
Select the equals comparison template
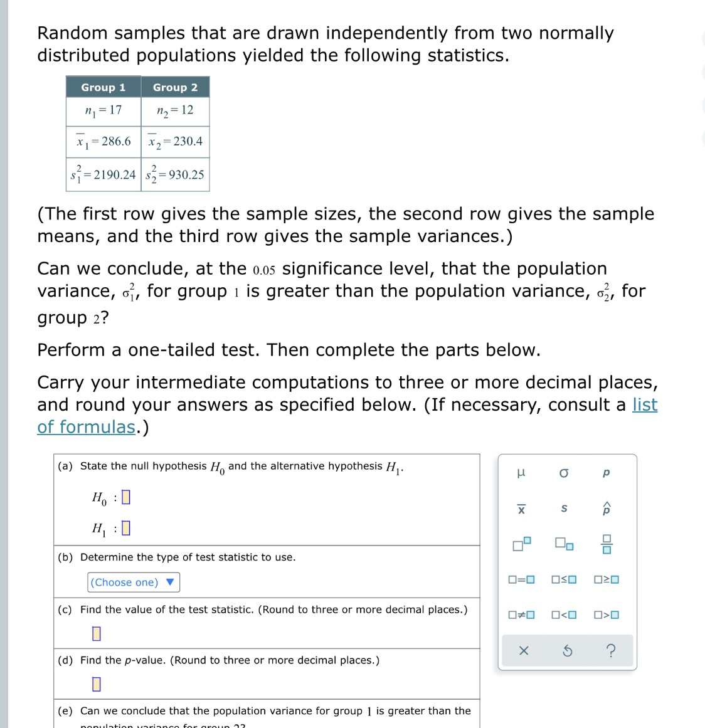click(x=521, y=579)
